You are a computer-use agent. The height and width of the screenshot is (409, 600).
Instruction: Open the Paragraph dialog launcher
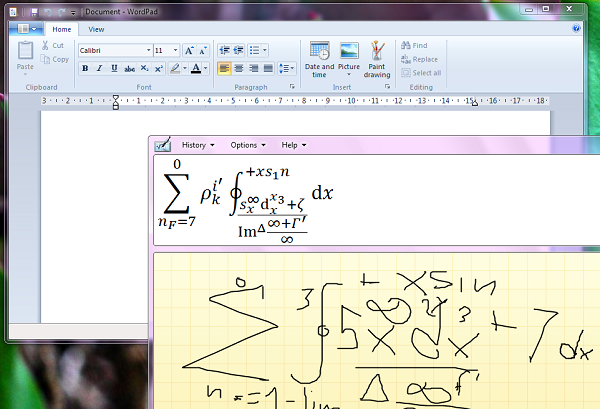[x=292, y=87]
